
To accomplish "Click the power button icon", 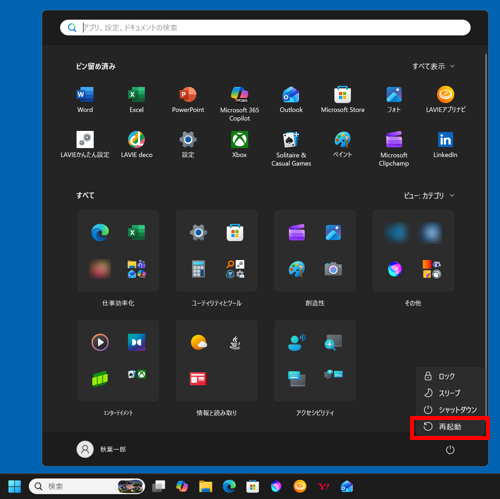I will [x=450, y=450].
